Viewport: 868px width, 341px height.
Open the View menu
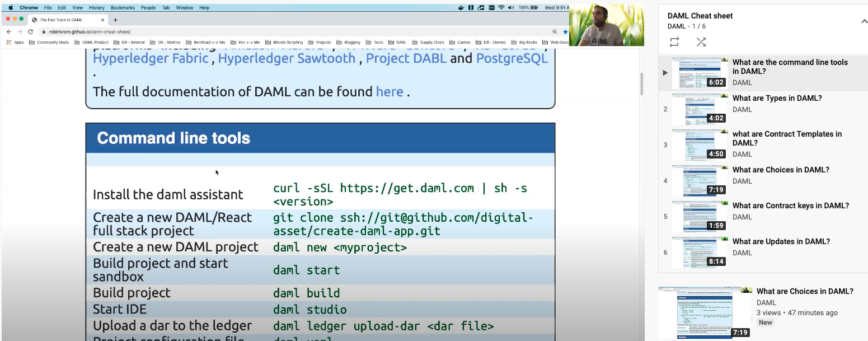pos(77,8)
